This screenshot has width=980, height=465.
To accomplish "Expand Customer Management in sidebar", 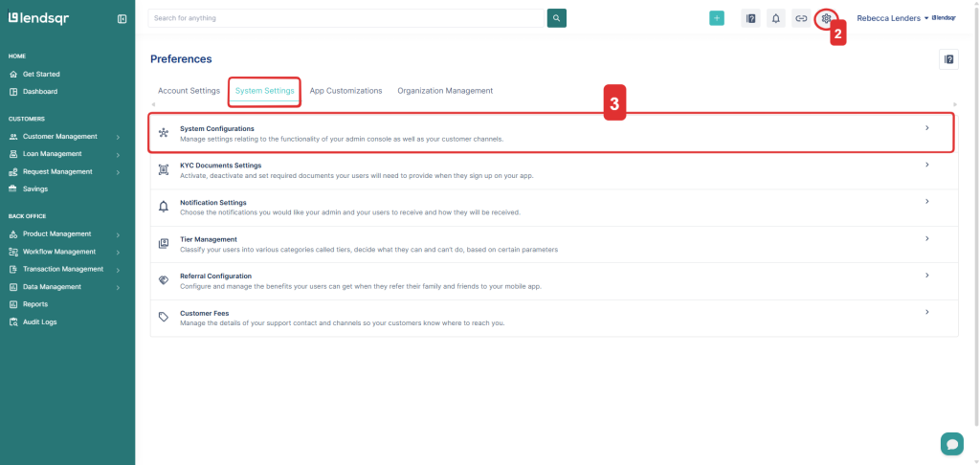I will pyautogui.click(x=65, y=137).
